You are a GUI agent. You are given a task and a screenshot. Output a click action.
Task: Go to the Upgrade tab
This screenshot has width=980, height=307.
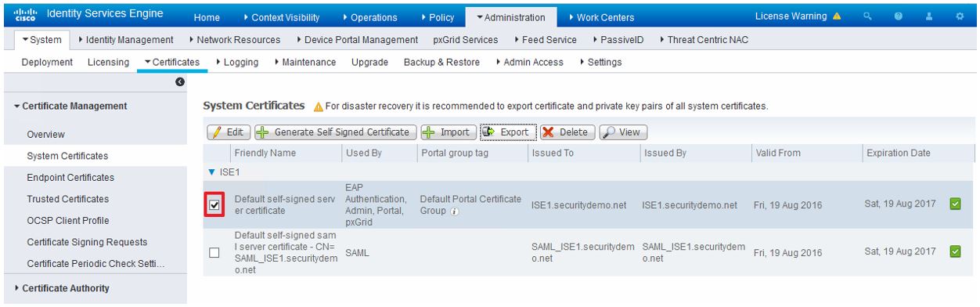(x=369, y=62)
